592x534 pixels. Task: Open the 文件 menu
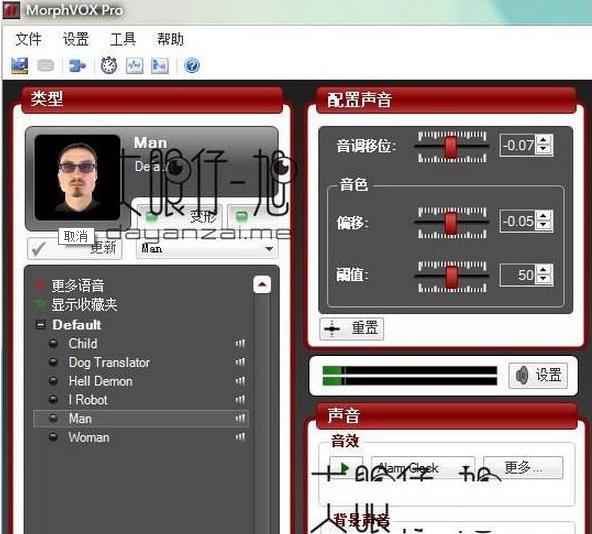point(28,39)
